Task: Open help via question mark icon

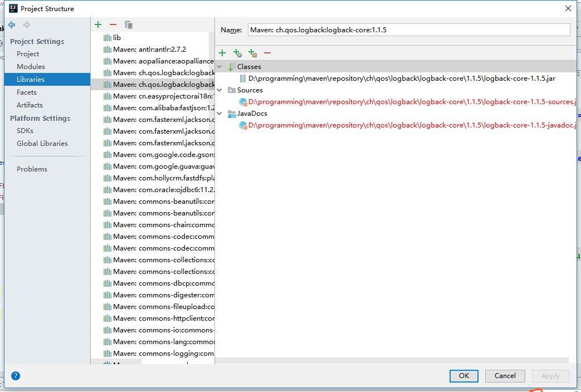Action: [x=16, y=376]
